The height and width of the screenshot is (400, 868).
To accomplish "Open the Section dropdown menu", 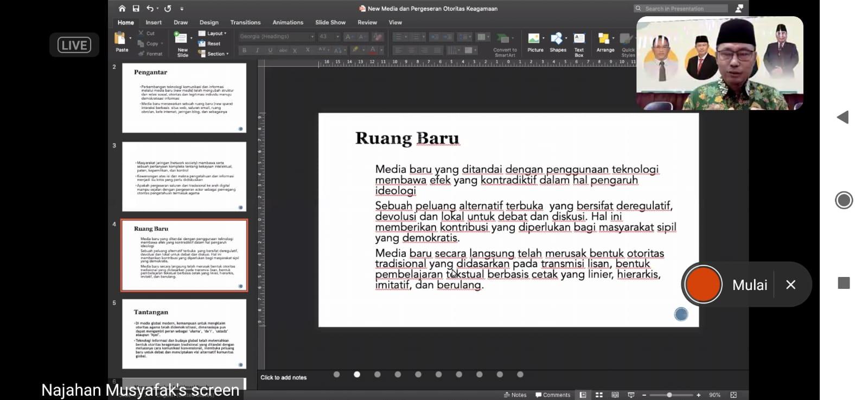I will [214, 54].
